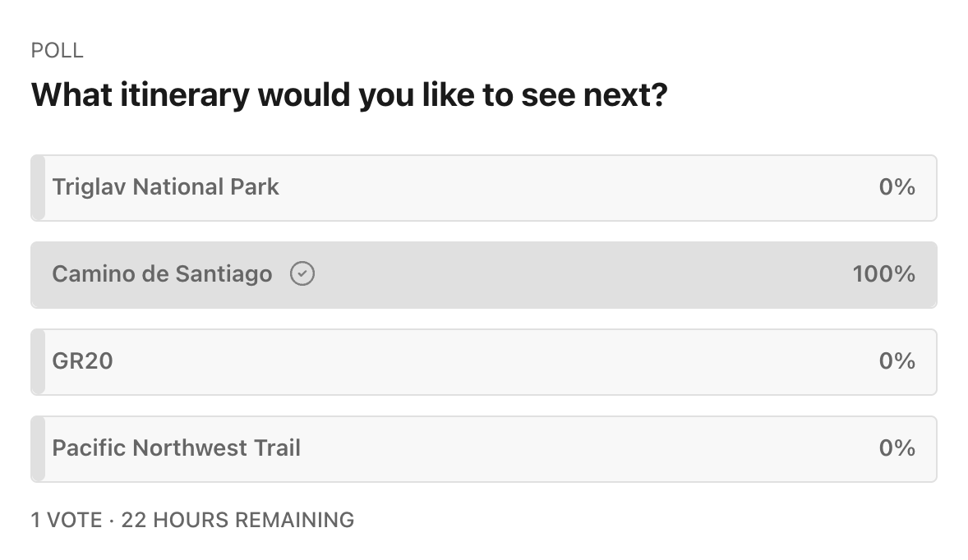The height and width of the screenshot is (560, 968).
Task: Click the 1 VOTE count text
Action: click(67, 520)
